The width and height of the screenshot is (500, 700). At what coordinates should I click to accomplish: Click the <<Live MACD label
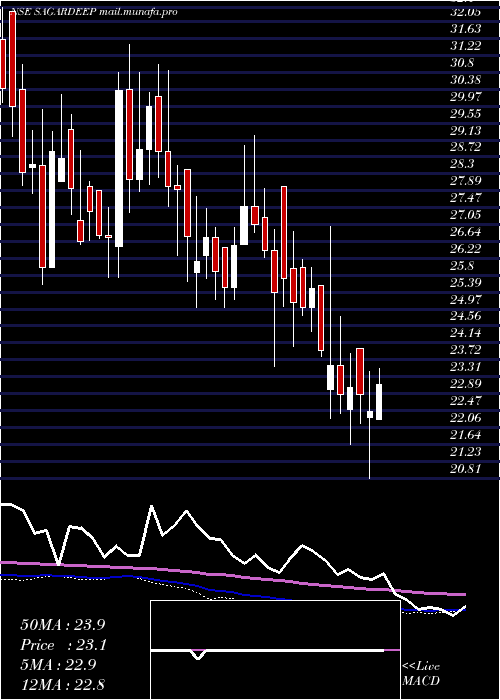pyautogui.click(x=421, y=674)
